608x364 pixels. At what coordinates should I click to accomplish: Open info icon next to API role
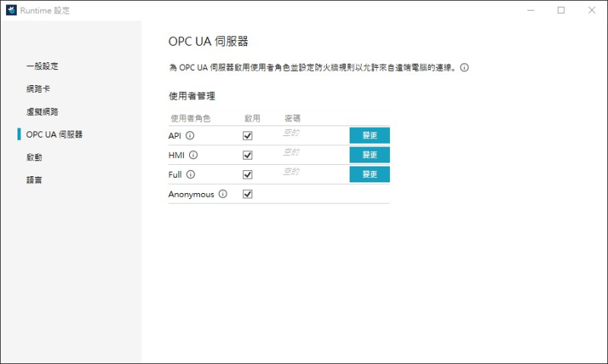(x=190, y=136)
